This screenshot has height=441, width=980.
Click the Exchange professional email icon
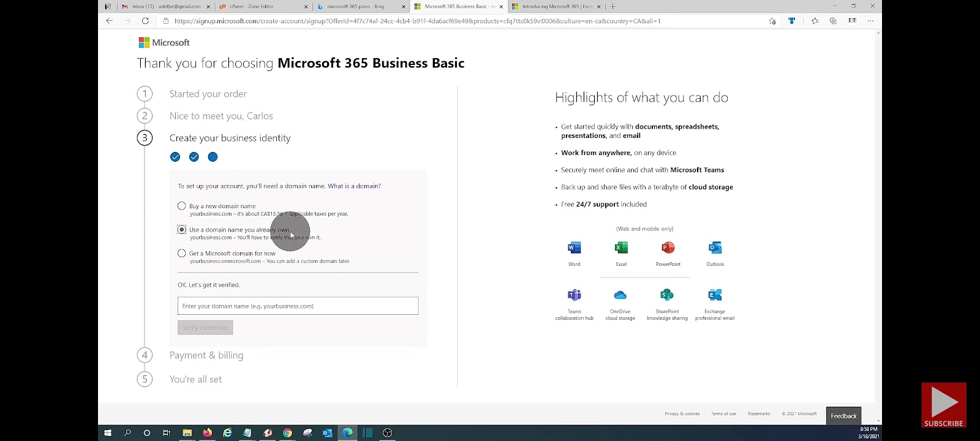tap(715, 295)
